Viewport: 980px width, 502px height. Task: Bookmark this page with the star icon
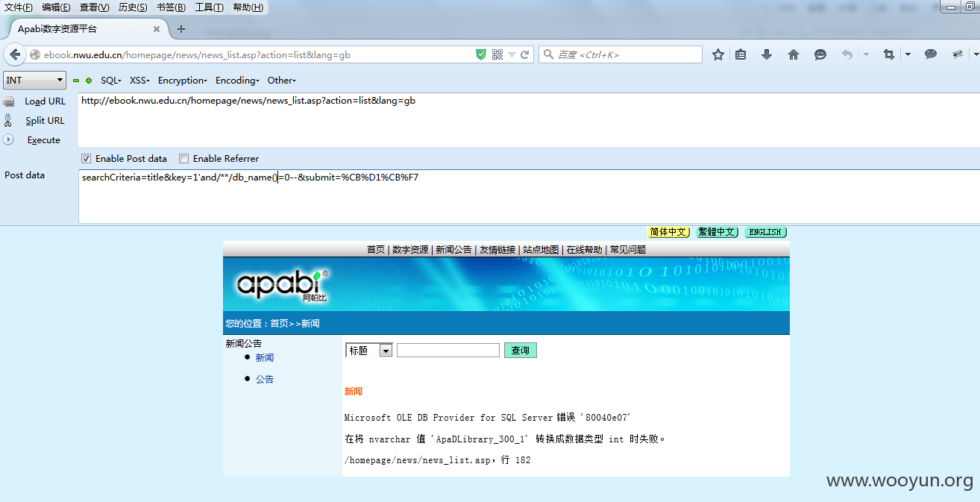pyautogui.click(x=718, y=54)
